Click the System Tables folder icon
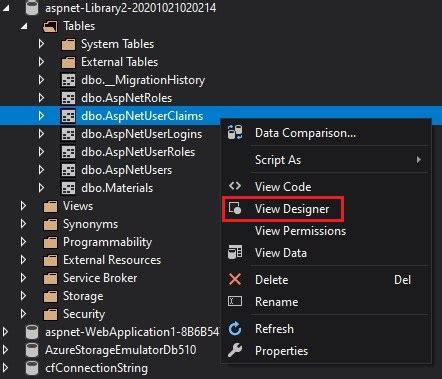Screen dimensions: 442x379 [x=68, y=44]
